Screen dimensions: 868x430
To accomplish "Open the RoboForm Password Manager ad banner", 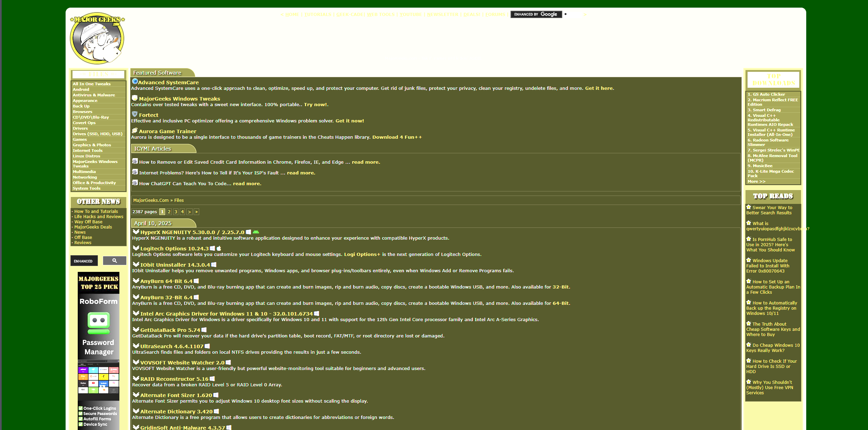I will pyautogui.click(x=99, y=351).
